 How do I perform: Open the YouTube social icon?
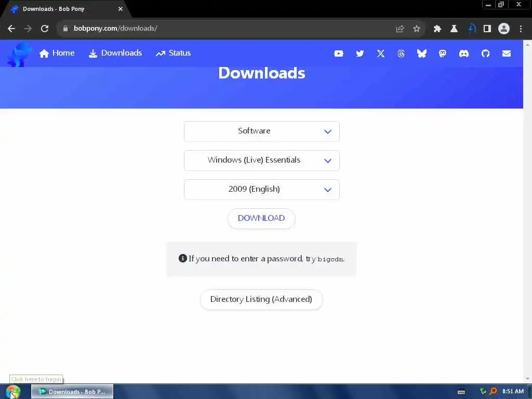339,54
